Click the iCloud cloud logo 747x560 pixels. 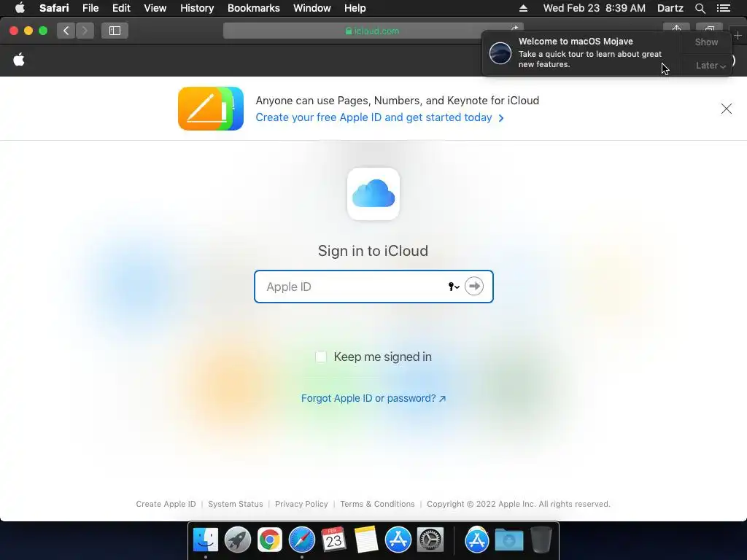pos(373,194)
